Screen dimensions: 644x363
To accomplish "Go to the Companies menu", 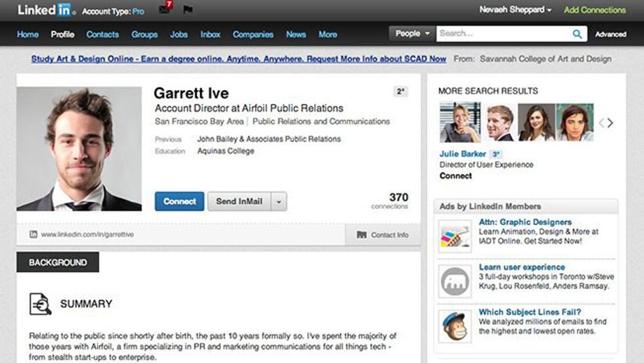I will (x=253, y=34).
